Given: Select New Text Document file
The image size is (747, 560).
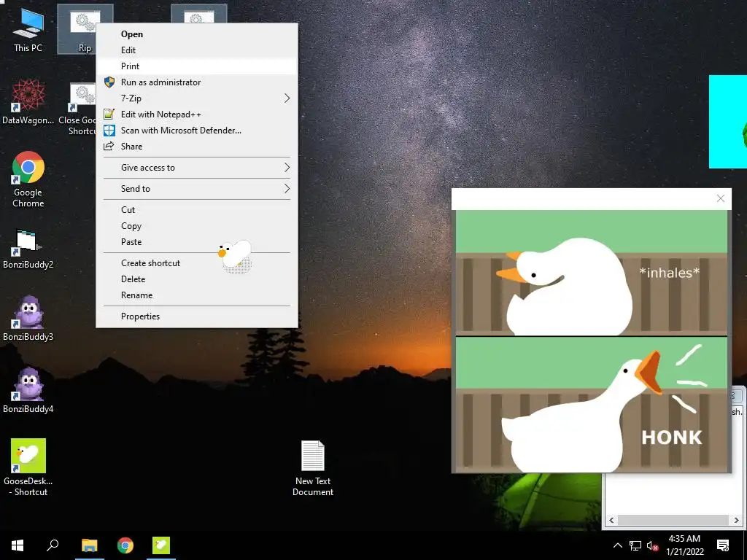Looking at the screenshot, I should [313, 469].
